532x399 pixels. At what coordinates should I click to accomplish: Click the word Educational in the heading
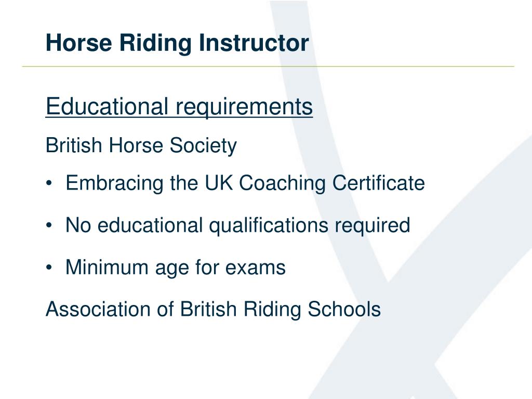point(107,106)
